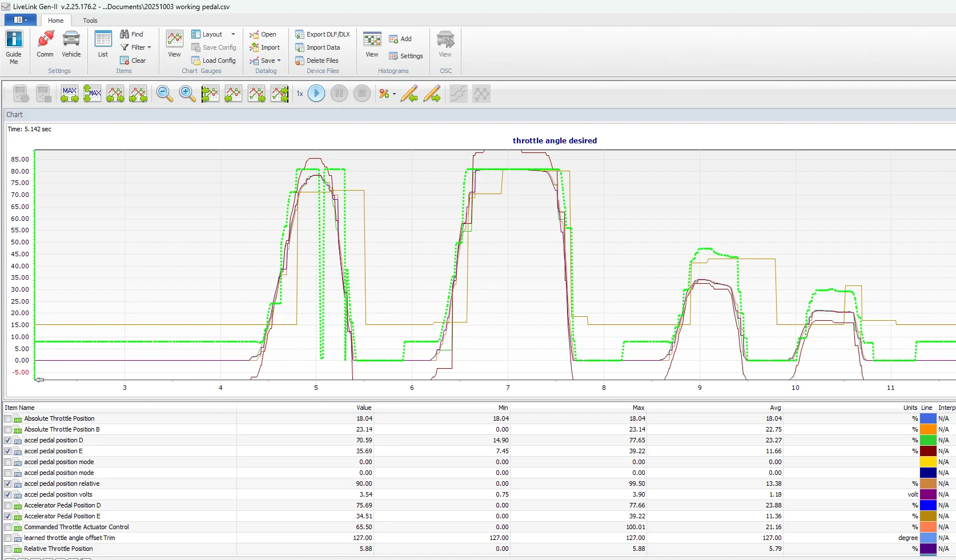Stop datalog playback
The image size is (956, 560).
(x=362, y=93)
